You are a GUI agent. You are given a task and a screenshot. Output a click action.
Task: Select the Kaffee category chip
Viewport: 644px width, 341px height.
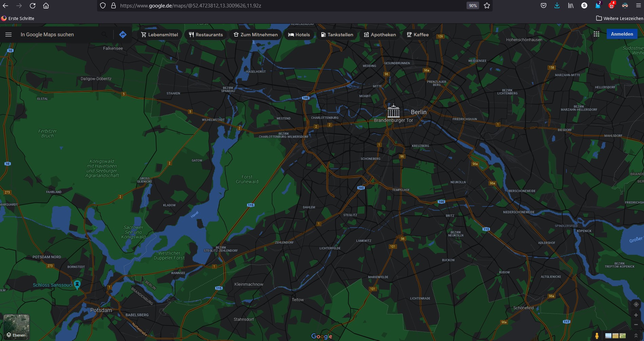418,35
